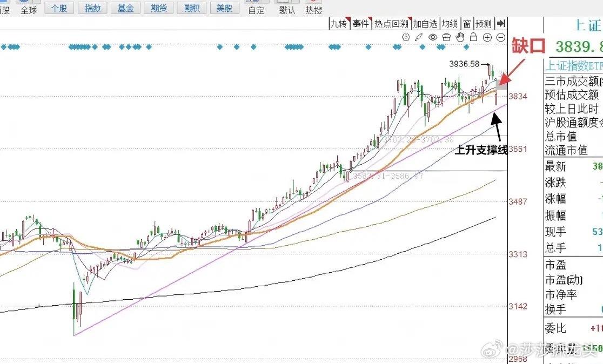Click the 3313 price axis value

(518, 254)
